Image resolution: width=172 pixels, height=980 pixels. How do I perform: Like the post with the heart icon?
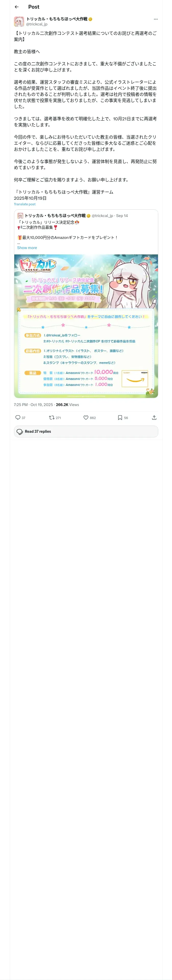point(86,417)
